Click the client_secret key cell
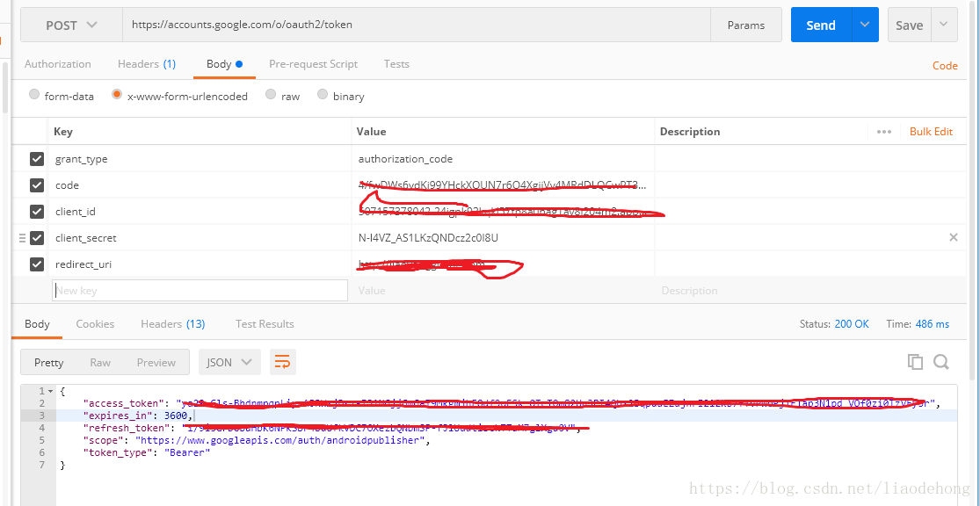 click(x=200, y=238)
